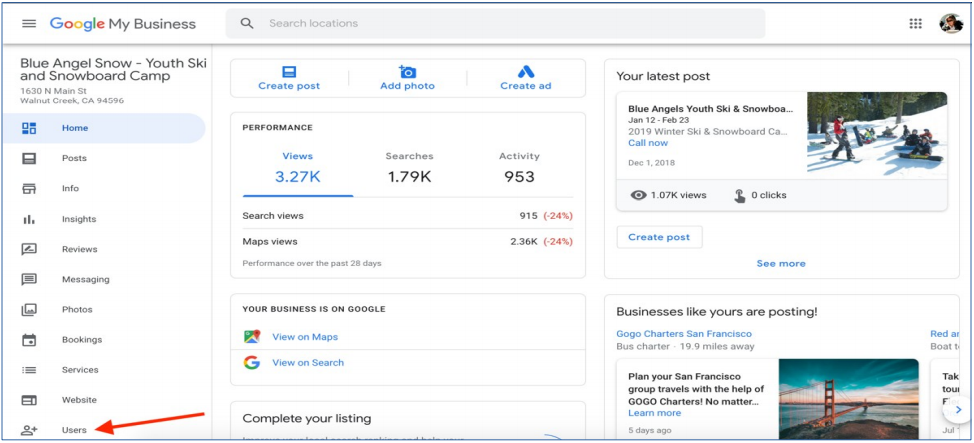974x443 pixels.
Task: Click the Call now link in latest post
Action: 648,143
